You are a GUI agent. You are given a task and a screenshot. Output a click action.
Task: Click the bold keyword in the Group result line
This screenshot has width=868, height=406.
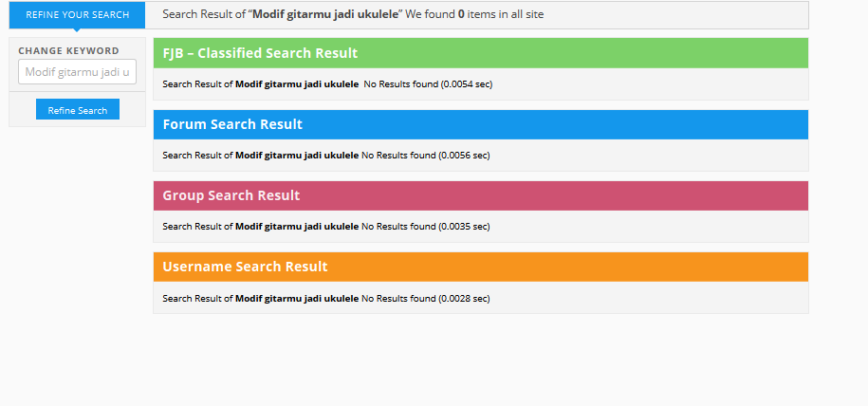coord(297,227)
